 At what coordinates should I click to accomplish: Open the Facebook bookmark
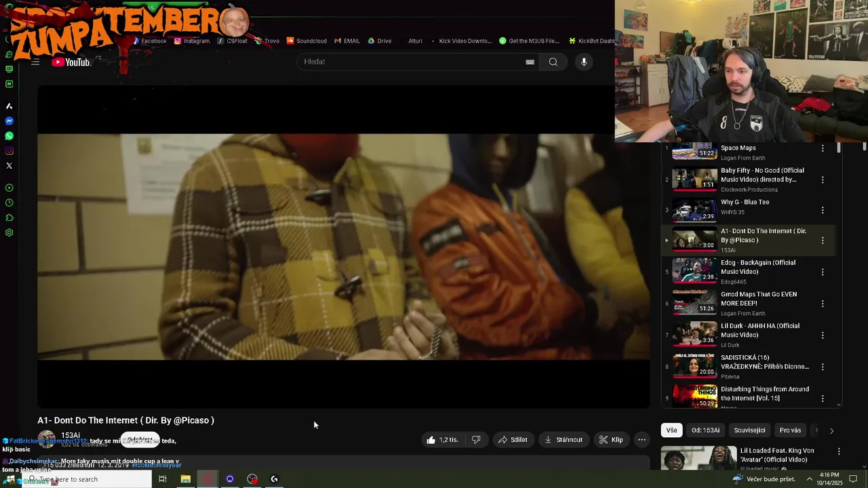[x=150, y=41]
